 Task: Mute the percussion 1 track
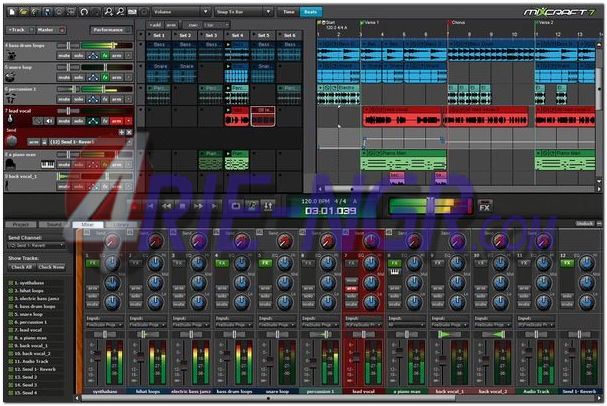tap(64, 99)
